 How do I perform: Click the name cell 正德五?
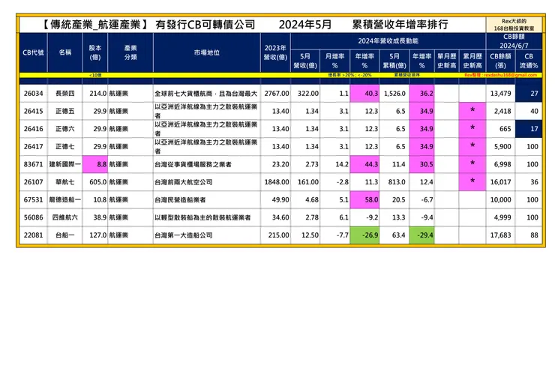(64, 112)
